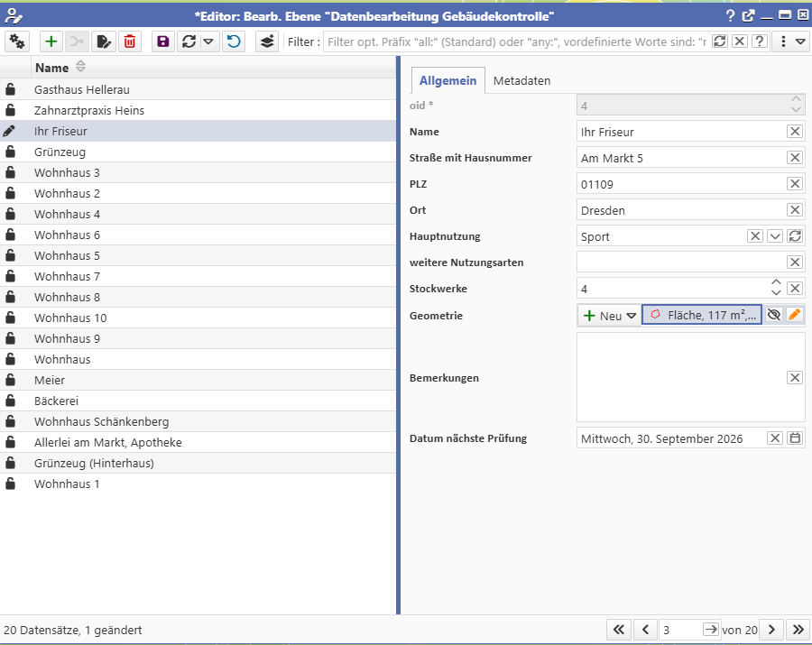
Task: Delete record using red trash icon
Action: click(x=130, y=41)
